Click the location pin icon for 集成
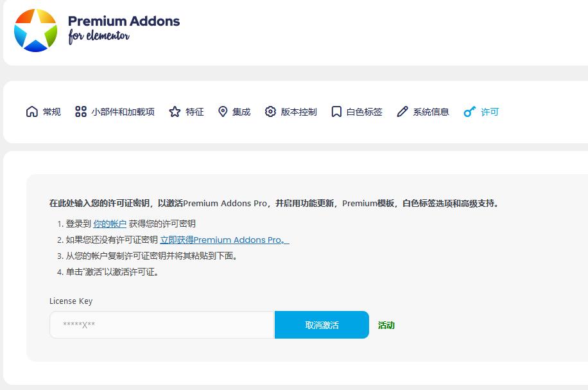Screen dimensions: 588x390 coord(223,112)
